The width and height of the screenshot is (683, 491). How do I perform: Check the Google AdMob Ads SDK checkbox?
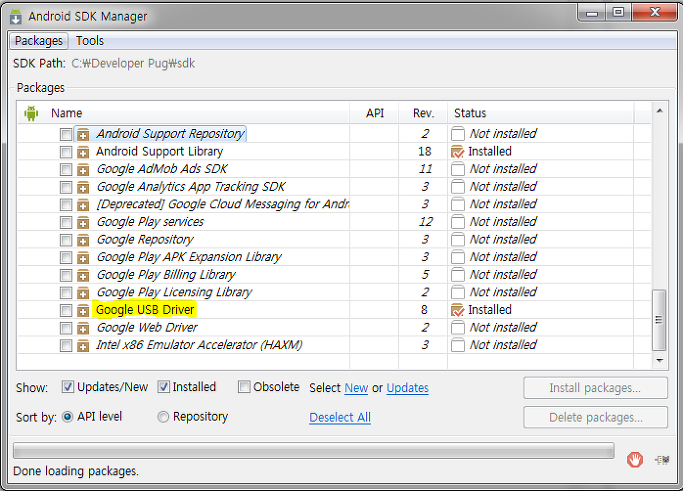[66, 169]
